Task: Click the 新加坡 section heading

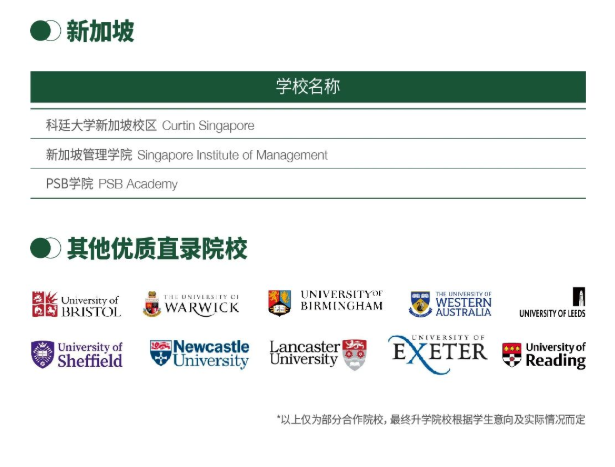Action: tap(100, 31)
